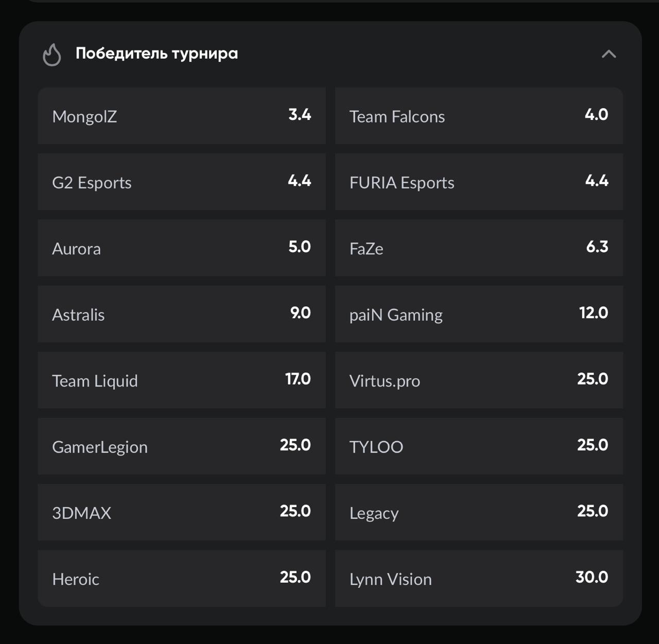659x644 pixels.
Task: Click the 3.4 odds value for MongolZ
Action: pos(300,114)
